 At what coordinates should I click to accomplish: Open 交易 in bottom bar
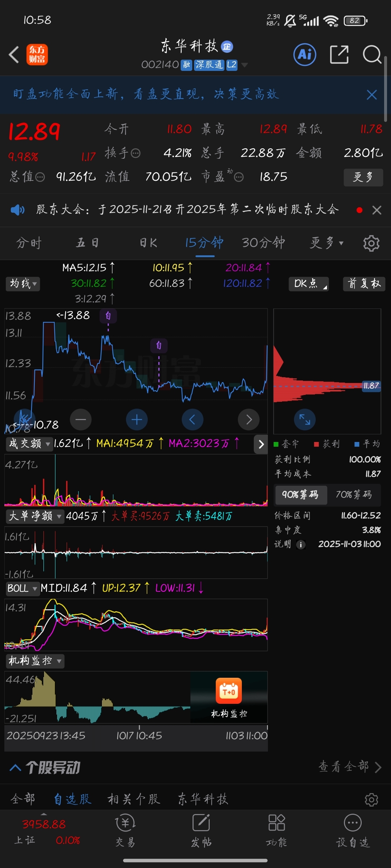[x=125, y=831]
